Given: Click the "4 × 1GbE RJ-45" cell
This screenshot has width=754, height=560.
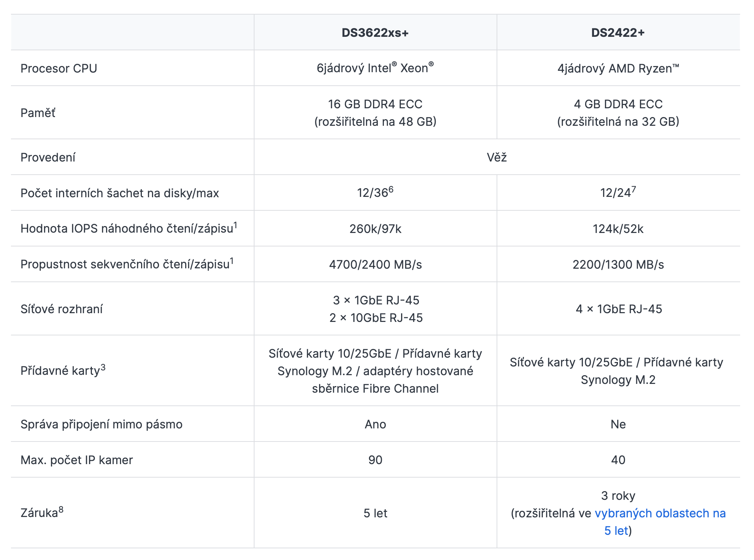Looking at the screenshot, I should pos(618,309).
